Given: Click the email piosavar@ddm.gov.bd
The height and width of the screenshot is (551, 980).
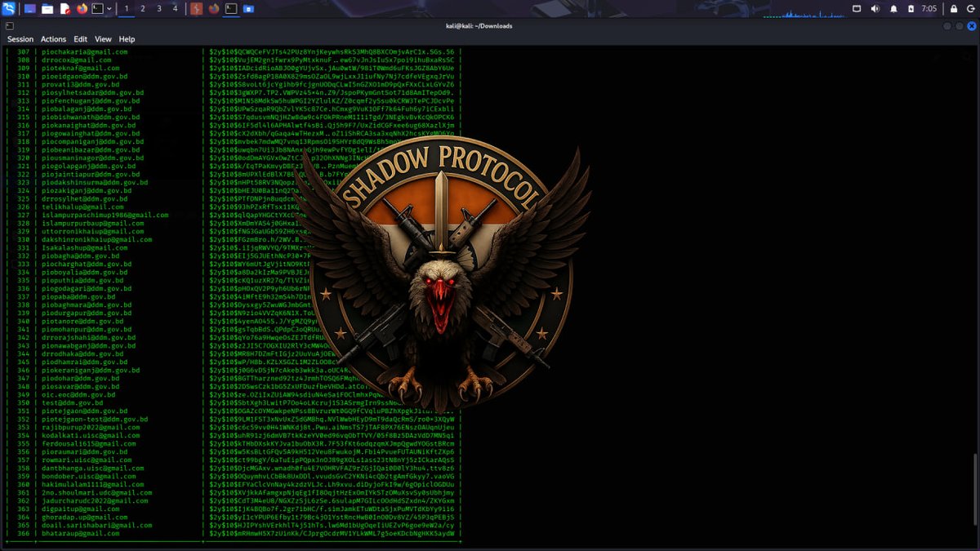Looking at the screenshot, I should click(82, 386).
